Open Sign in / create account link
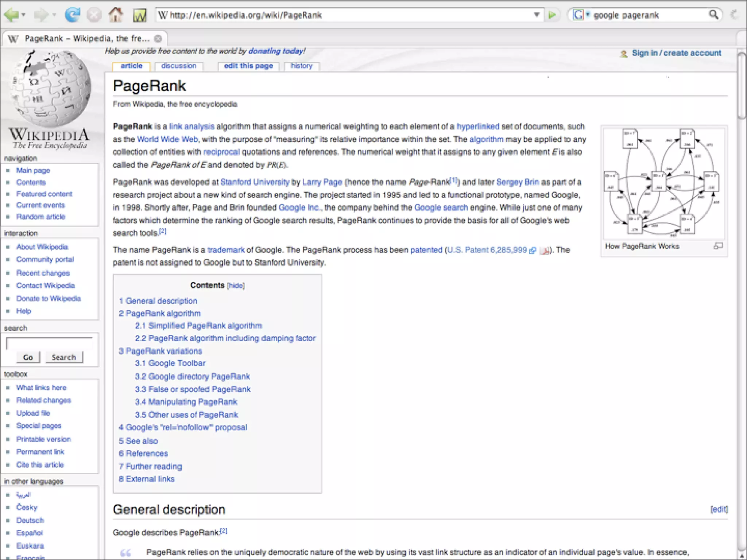The image size is (747, 560). (x=676, y=53)
